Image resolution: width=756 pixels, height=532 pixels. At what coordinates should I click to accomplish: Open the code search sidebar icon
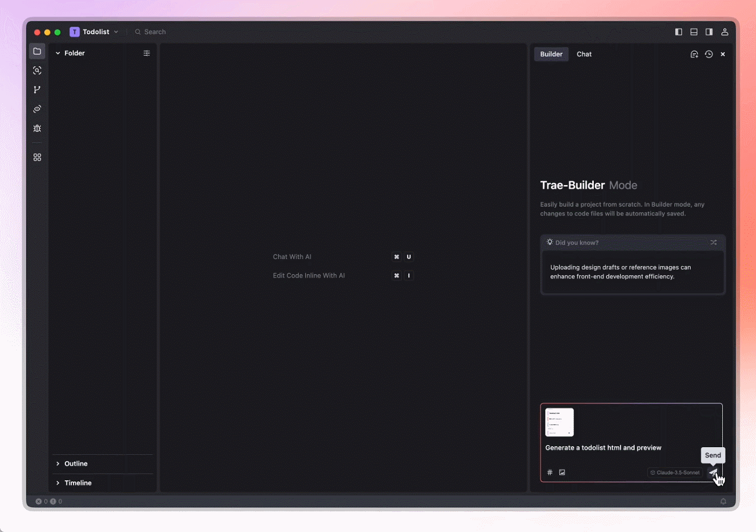[37, 71]
